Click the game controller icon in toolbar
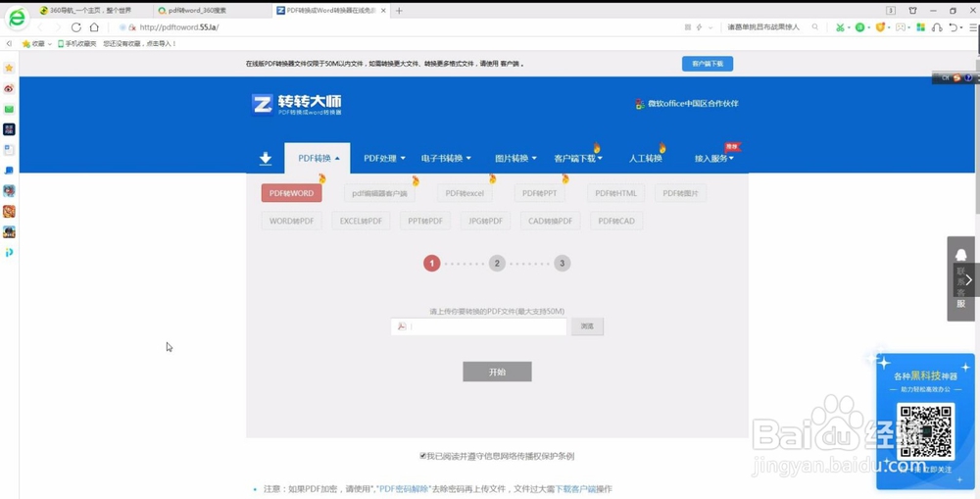This screenshot has width=980, height=499. [900, 27]
